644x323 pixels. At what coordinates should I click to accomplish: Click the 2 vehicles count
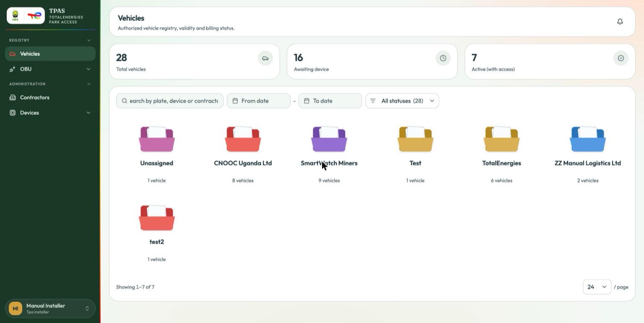pos(588,180)
